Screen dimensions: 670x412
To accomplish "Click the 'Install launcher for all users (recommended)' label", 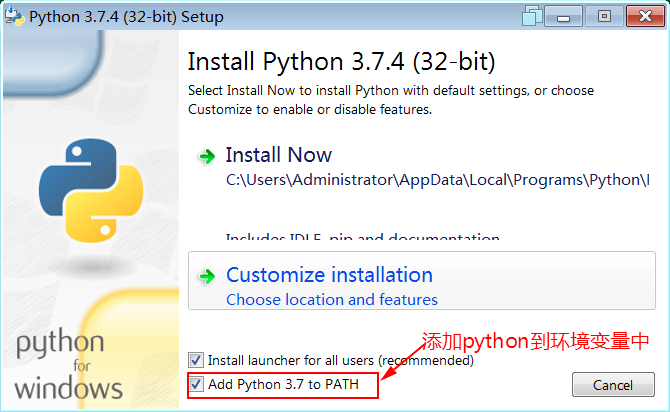I will click(340, 360).
